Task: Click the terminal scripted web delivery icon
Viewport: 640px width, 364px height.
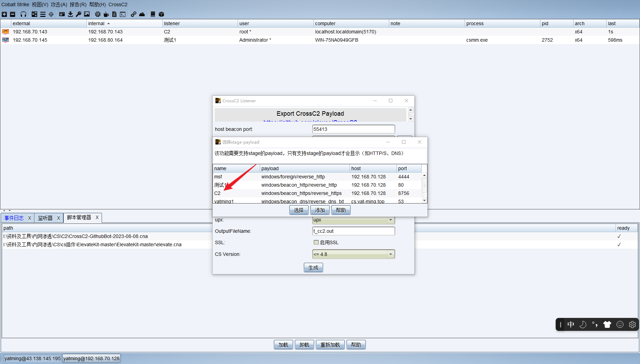Action: (x=123, y=14)
